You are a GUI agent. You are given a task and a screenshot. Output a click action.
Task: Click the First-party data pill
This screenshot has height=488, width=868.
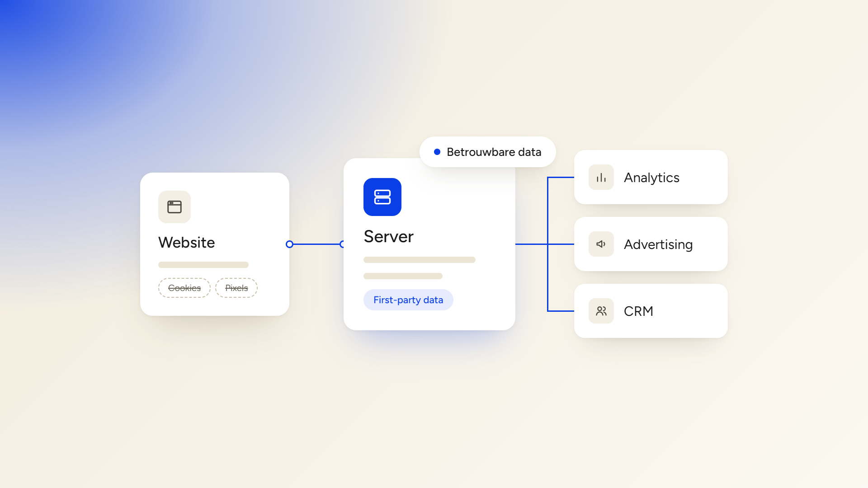click(x=408, y=300)
